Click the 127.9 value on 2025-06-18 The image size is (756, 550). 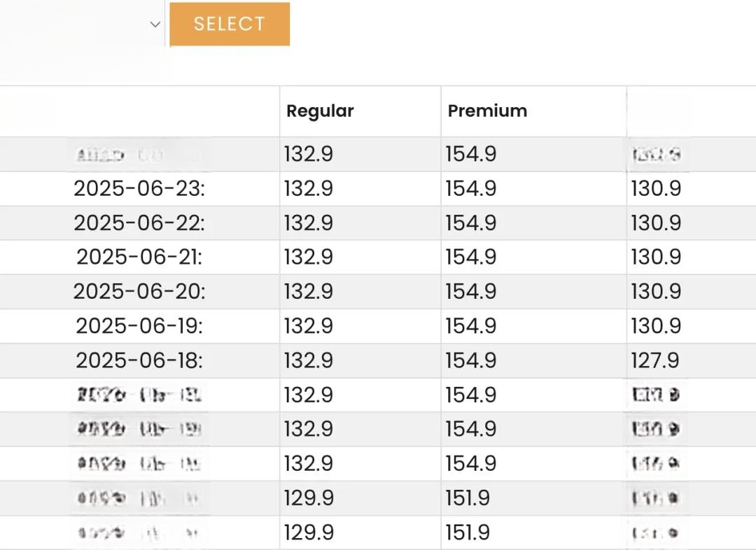(x=655, y=360)
